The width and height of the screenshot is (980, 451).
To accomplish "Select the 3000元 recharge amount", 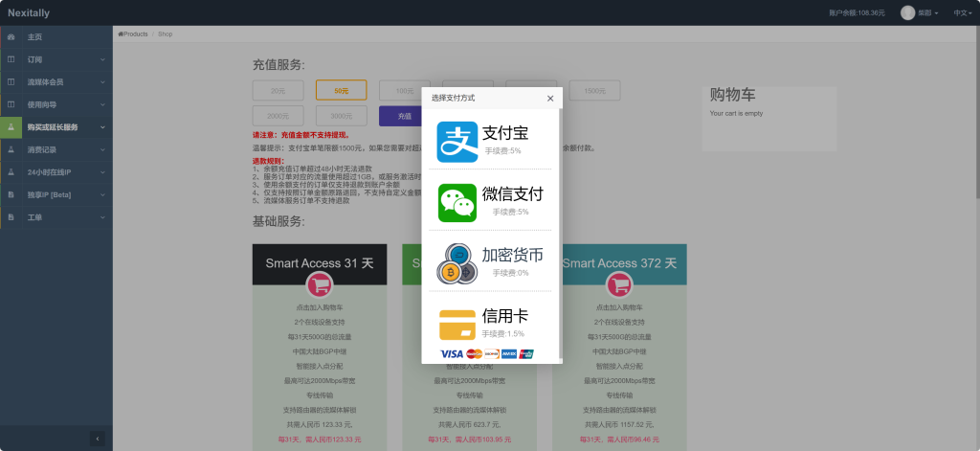I will click(342, 116).
